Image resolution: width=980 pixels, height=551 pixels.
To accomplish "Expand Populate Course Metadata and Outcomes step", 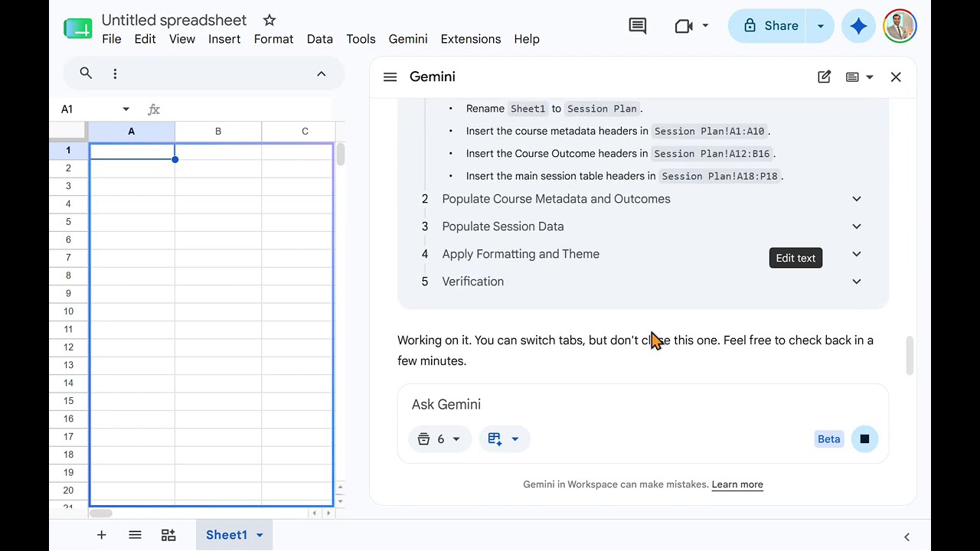I will [x=857, y=199].
